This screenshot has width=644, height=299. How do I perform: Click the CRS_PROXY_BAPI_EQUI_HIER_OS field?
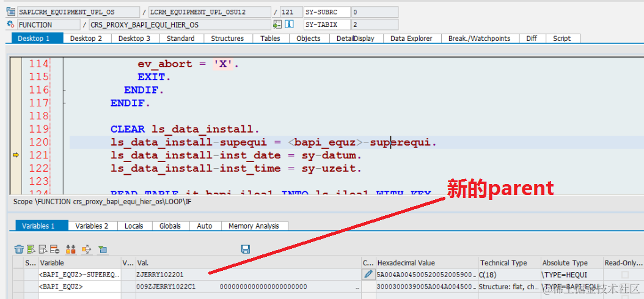click(180, 24)
